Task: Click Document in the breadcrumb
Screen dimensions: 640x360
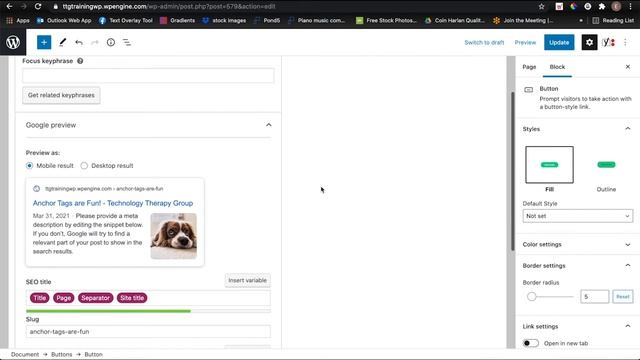Action: pyautogui.click(x=25, y=354)
